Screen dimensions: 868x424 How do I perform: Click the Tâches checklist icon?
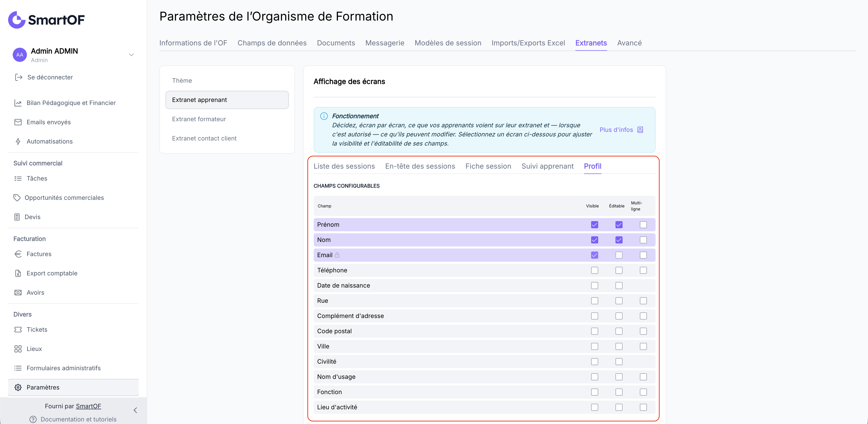coord(18,179)
